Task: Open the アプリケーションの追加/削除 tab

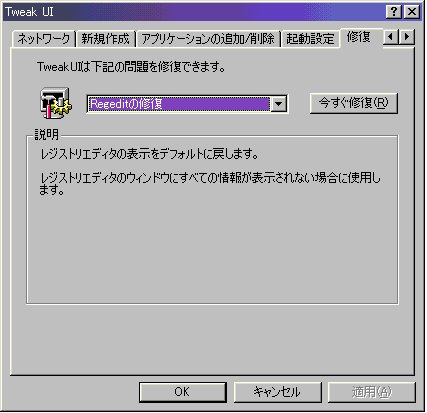Action: click(208, 39)
